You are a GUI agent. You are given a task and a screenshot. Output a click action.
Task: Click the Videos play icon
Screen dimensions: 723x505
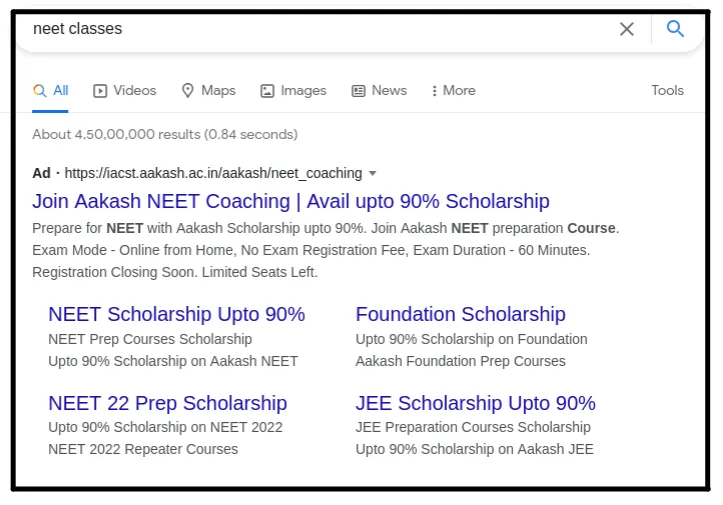point(100,91)
